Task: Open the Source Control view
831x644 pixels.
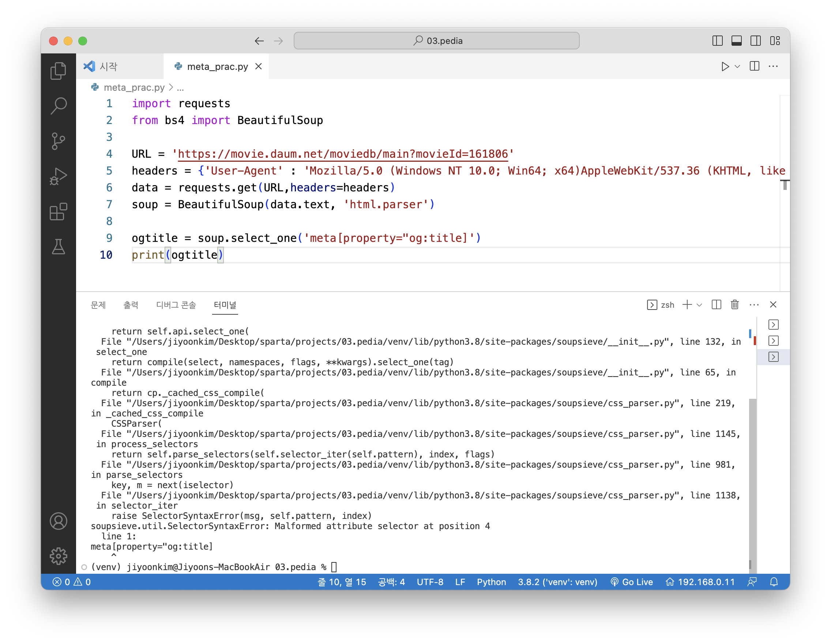Action: click(58, 141)
